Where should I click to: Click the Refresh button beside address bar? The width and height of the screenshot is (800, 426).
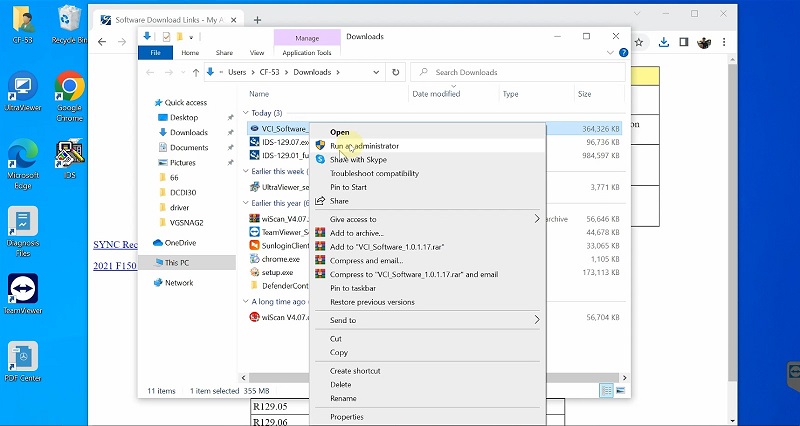[396, 72]
